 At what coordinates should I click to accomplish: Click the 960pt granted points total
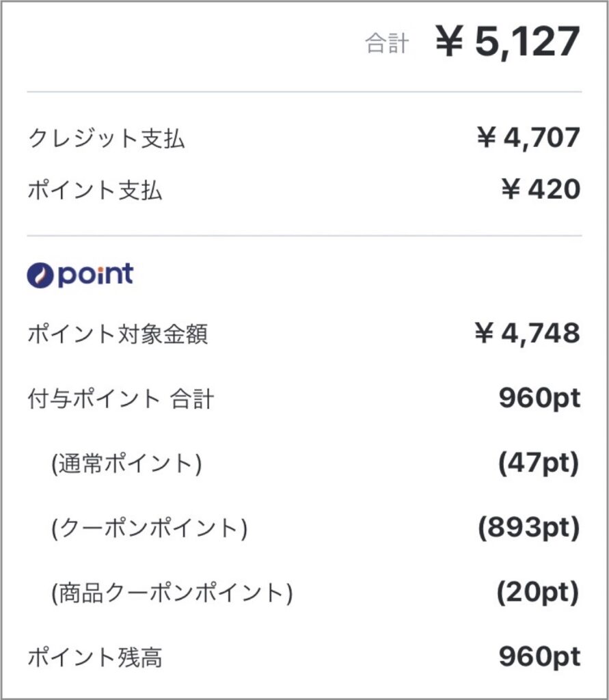pyautogui.click(x=540, y=398)
